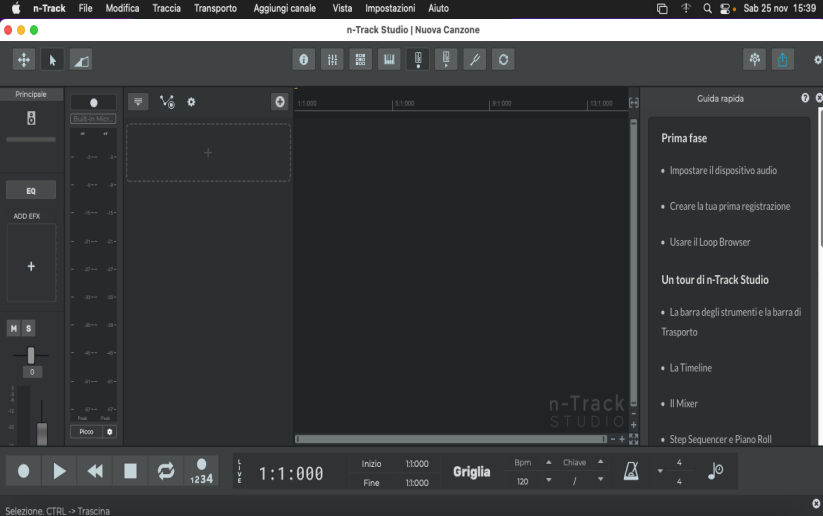
Task: Open the step sequencer grid icon
Action: (361, 59)
